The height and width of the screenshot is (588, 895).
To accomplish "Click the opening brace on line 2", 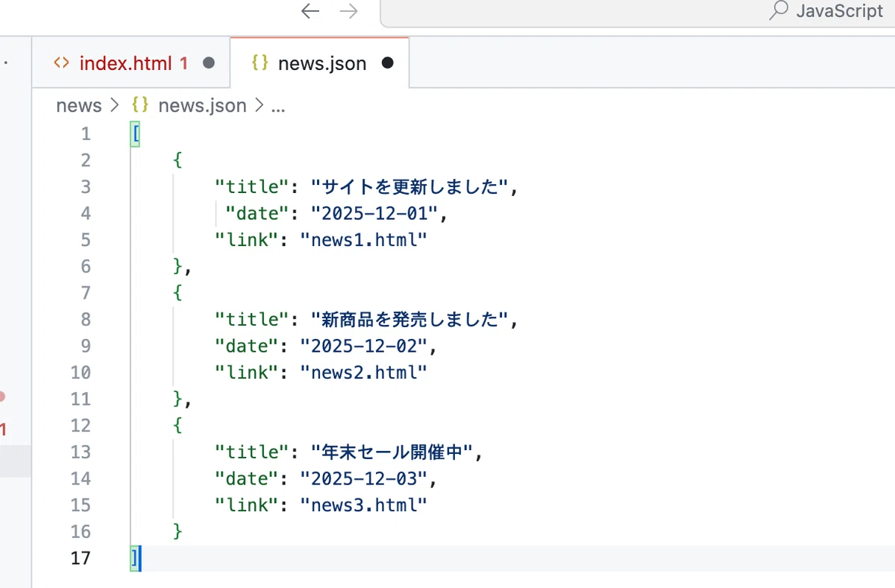I will click(178, 160).
